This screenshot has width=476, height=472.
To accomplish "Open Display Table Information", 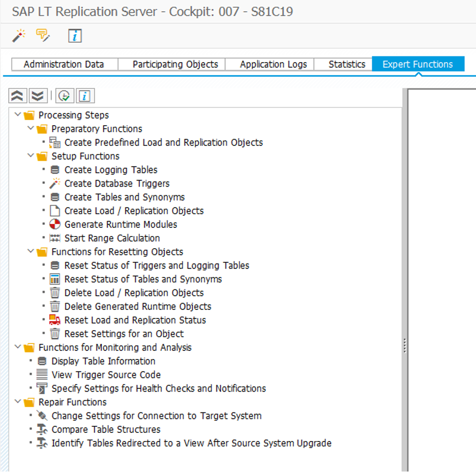I will click(x=103, y=361).
